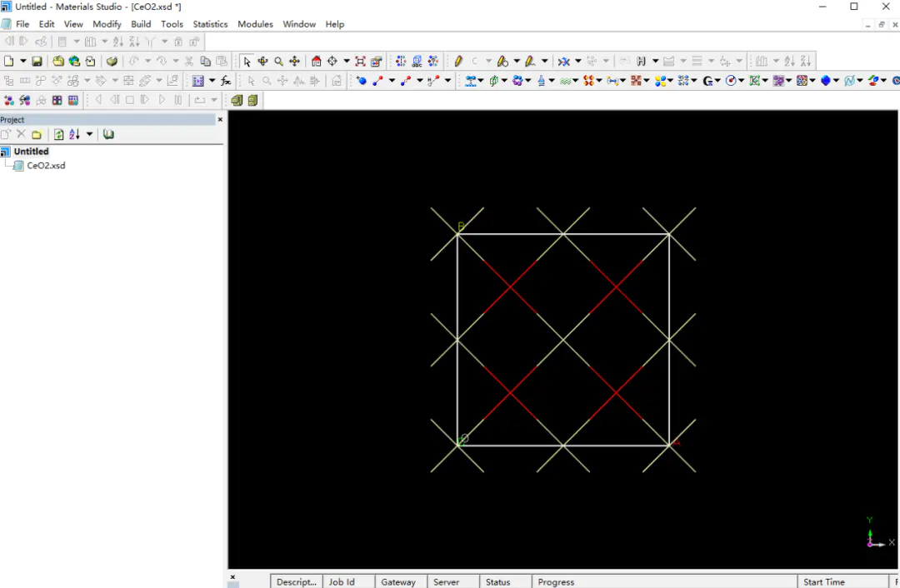Close the Project explorer panel
The image size is (900, 588).
220,120
